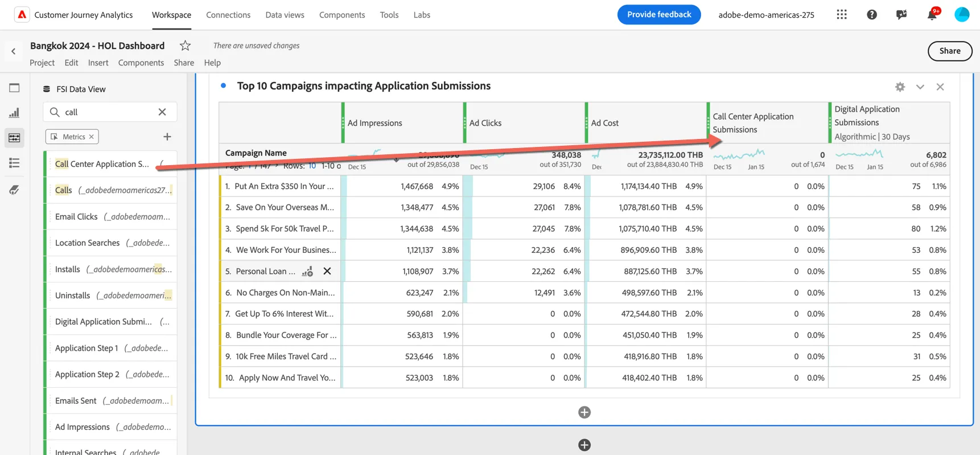
Task: Click the rail icon below Data dictionary
Action: [x=14, y=190]
